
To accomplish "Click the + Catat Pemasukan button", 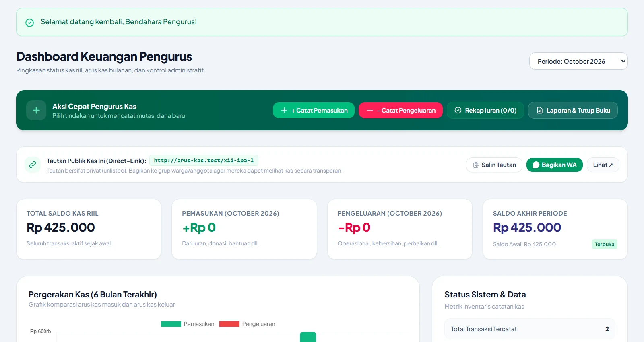I will click(314, 110).
